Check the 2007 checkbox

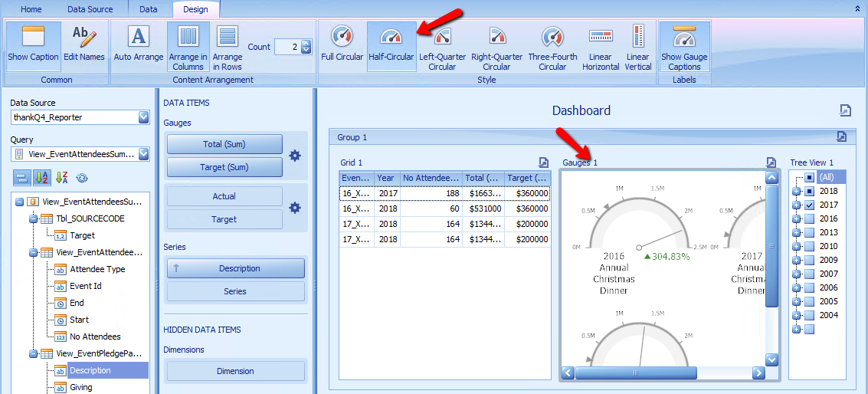click(809, 274)
